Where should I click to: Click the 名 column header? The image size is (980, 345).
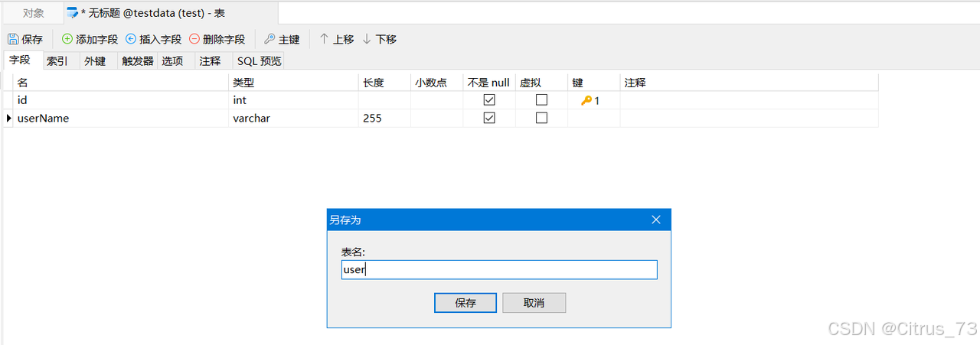[121, 83]
